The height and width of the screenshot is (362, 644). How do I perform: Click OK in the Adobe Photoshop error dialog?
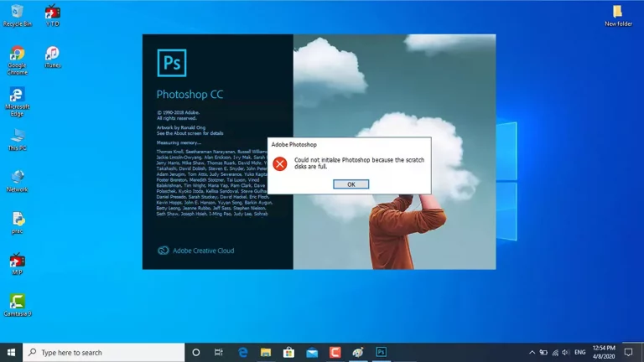pyautogui.click(x=351, y=184)
